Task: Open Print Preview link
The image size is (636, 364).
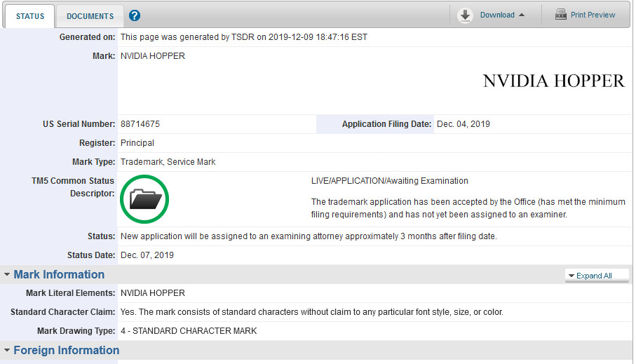Action: (593, 15)
